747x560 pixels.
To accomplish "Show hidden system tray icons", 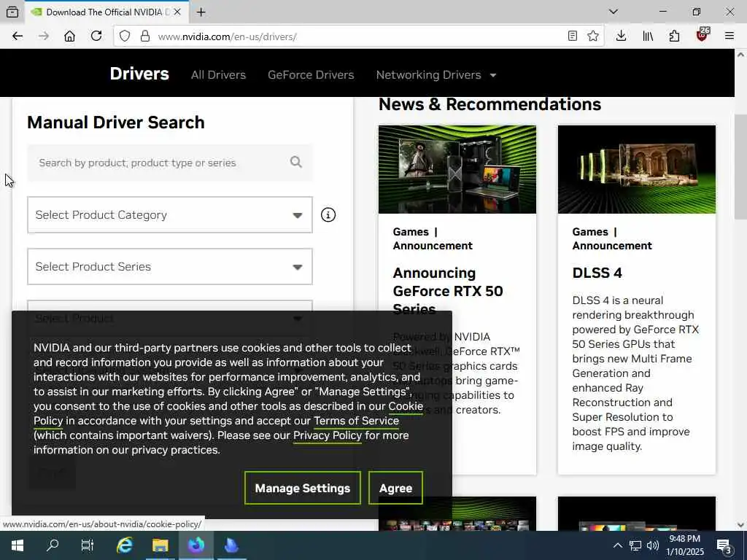I will 617,545.
